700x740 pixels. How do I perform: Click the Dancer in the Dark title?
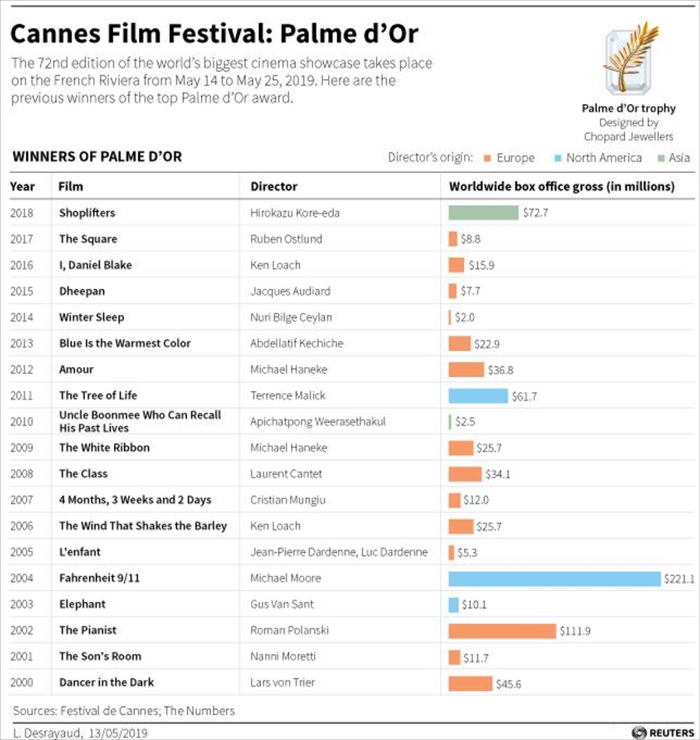coord(106,682)
